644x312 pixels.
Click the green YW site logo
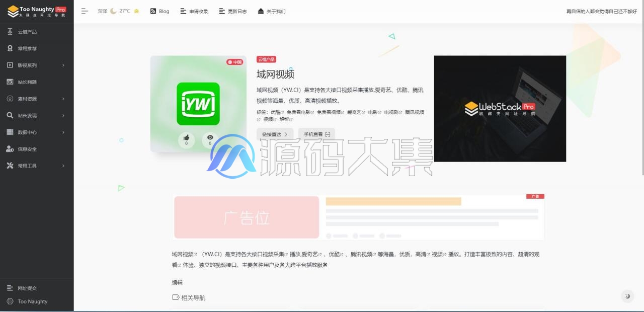(198, 104)
